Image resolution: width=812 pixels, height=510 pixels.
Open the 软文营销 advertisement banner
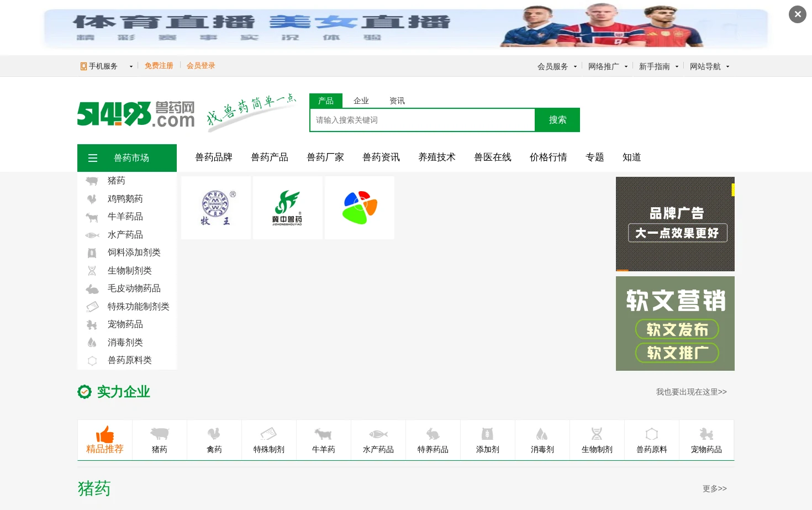click(x=675, y=323)
